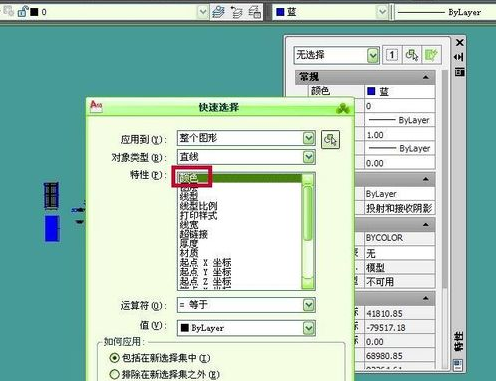Click the 1.00 value in properties palette

[x=375, y=135]
